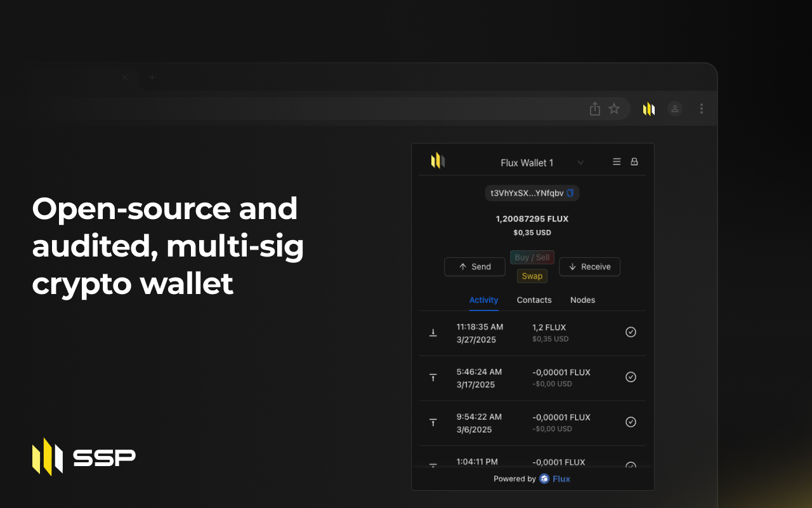Switch to the Contacts tab
This screenshot has height=508, width=812.
point(534,300)
